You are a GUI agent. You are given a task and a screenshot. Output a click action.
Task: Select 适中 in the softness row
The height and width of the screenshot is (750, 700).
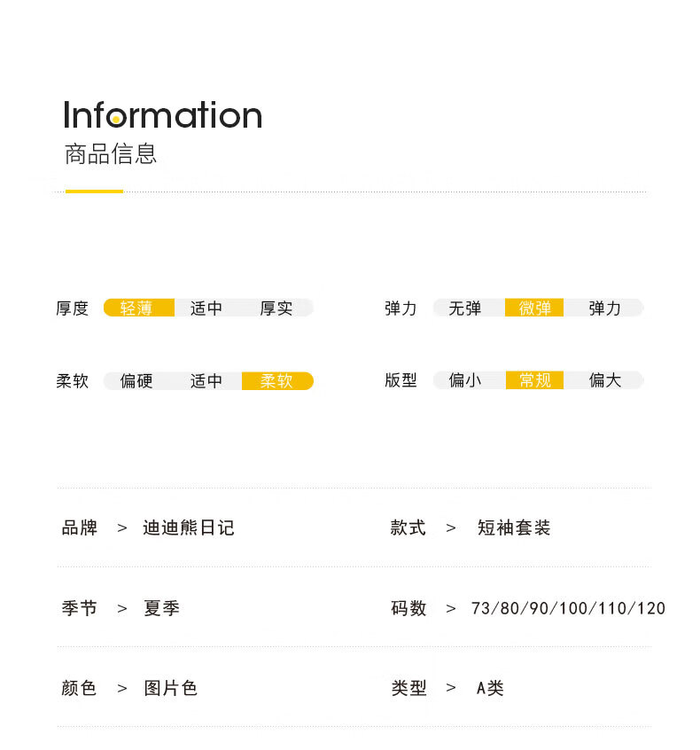[x=206, y=380]
